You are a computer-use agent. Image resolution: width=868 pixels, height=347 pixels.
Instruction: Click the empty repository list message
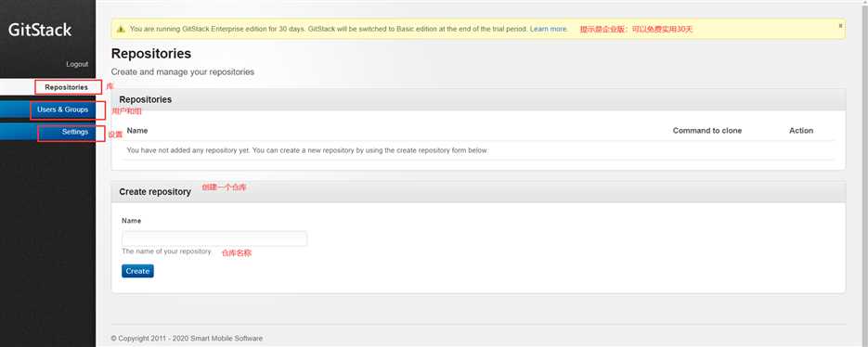[307, 150]
